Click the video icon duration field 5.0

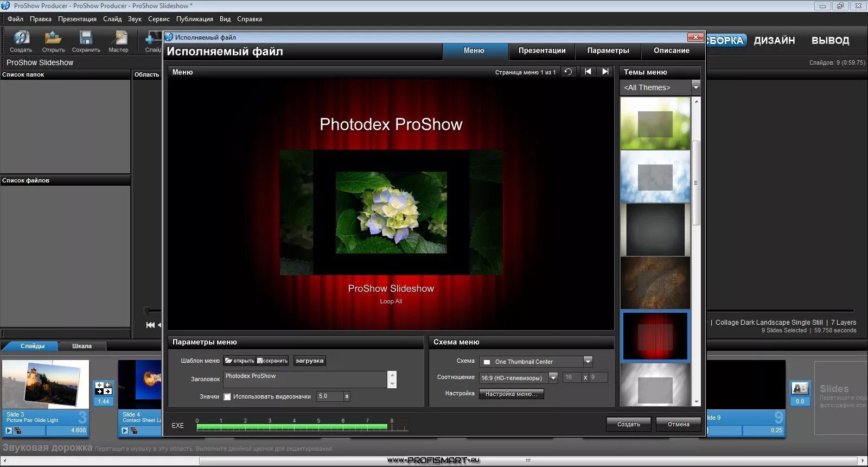coord(330,396)
